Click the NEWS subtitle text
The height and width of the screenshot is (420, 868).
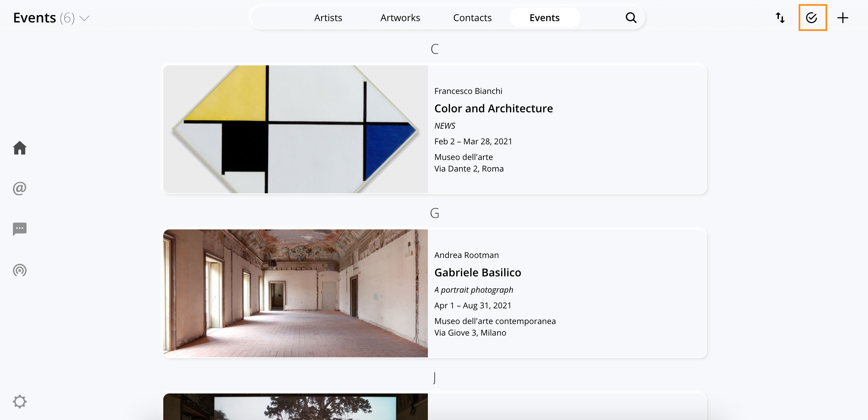click(445, 126)
